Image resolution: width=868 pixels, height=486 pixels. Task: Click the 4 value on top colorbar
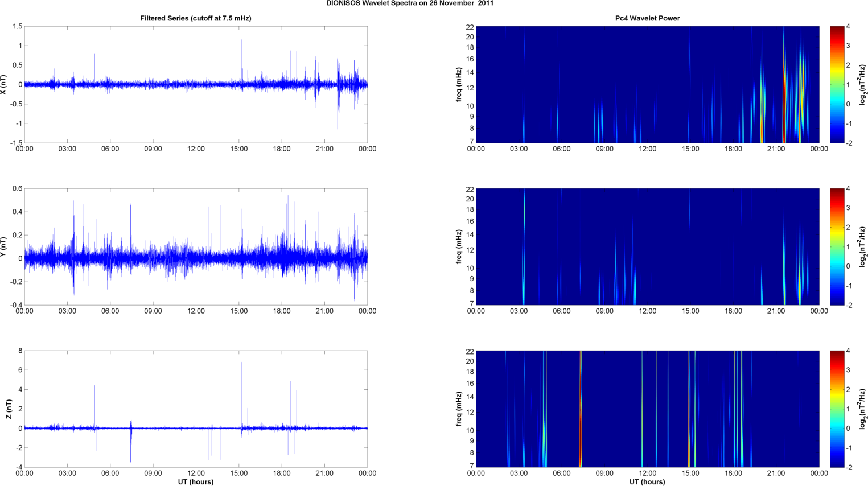[x=848, y=27]
